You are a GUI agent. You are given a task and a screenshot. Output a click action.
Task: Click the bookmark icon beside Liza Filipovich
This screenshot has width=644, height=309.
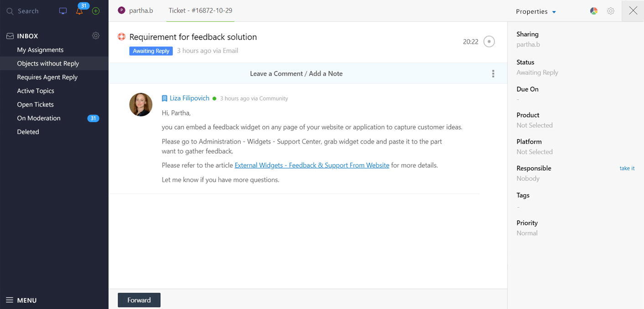click(165, 98)
